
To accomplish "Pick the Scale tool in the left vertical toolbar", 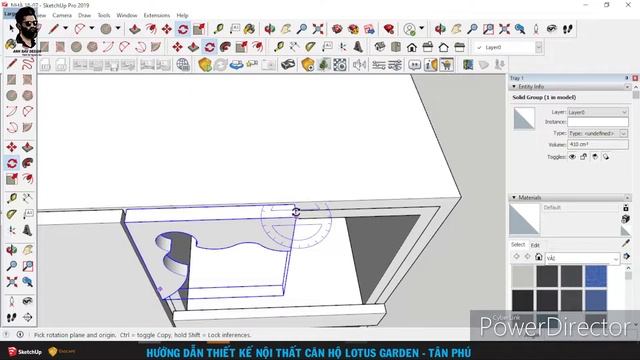I will (x=12, y=179).
